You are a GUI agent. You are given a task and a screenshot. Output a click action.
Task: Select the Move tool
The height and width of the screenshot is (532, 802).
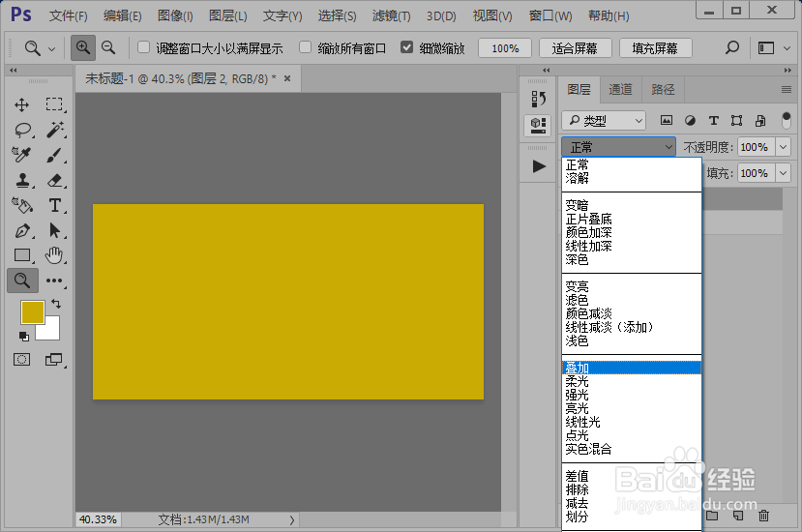tap(21, 104)
